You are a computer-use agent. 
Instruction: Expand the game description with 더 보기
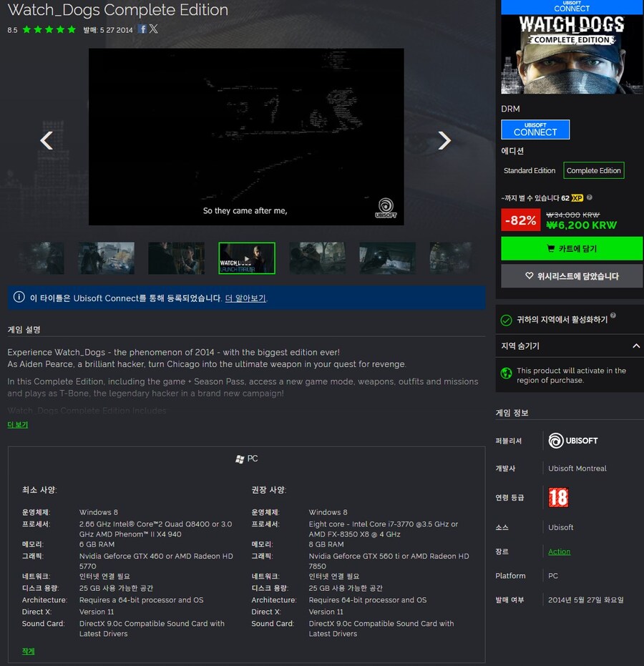pos(17,424)
